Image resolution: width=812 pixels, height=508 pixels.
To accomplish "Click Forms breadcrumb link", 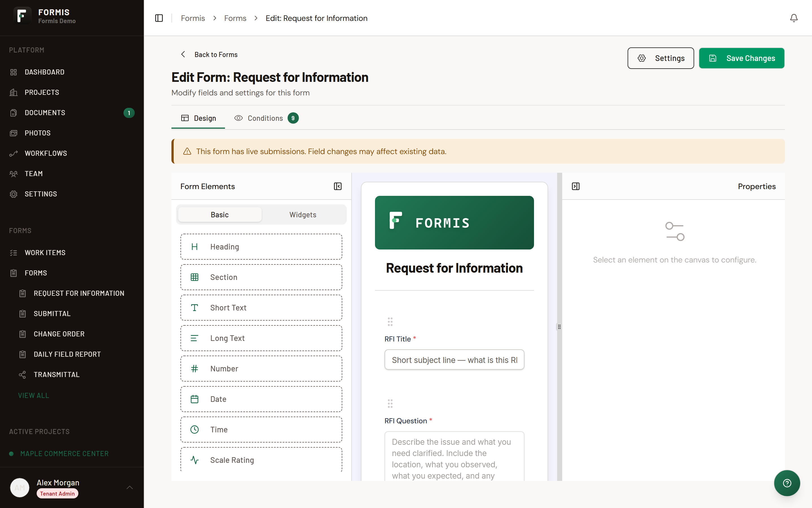I will coord(235,18).
